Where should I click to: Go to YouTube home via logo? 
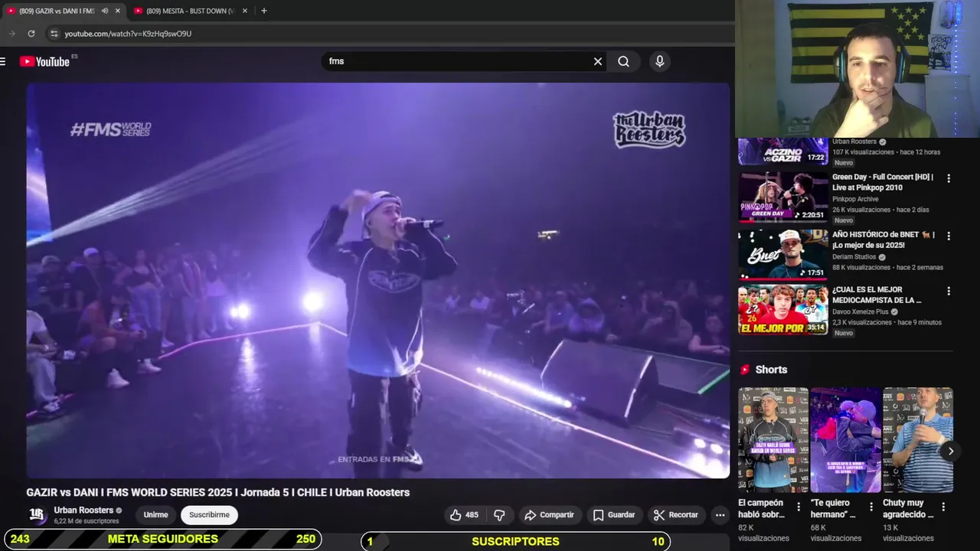(44, 61)
